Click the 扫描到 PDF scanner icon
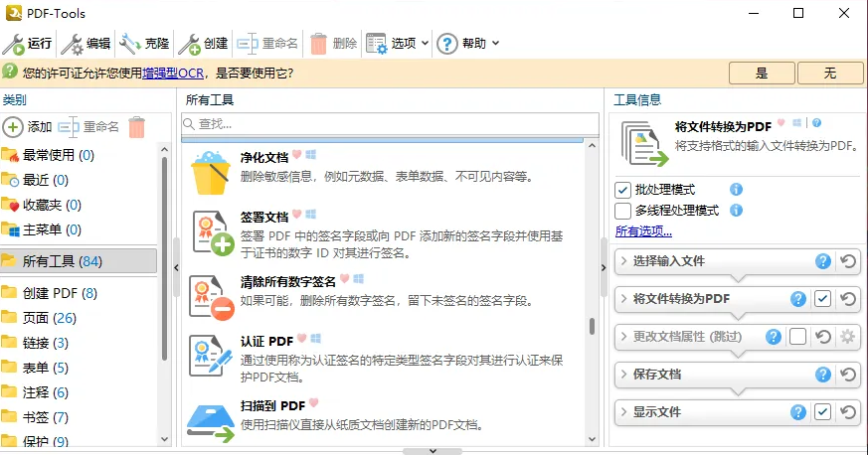 211,422
